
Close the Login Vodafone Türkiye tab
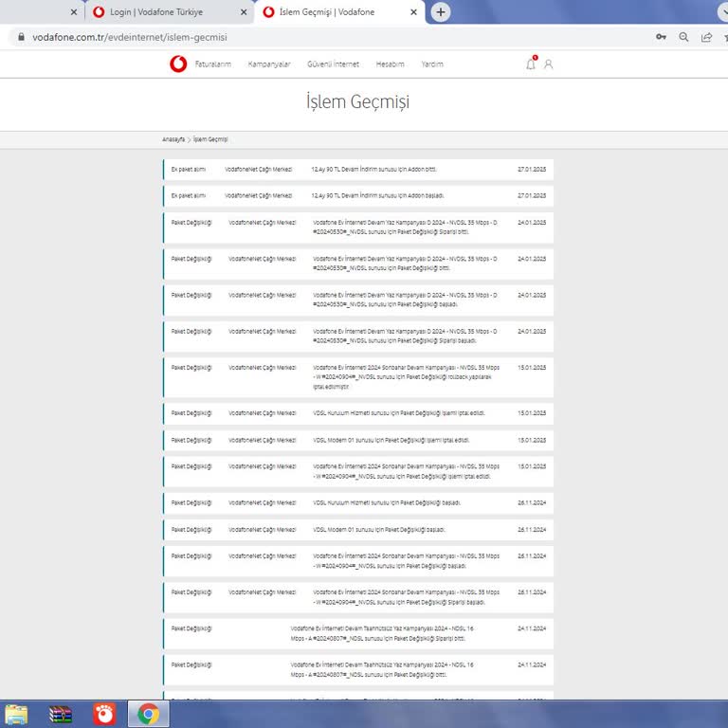(244, 12)
